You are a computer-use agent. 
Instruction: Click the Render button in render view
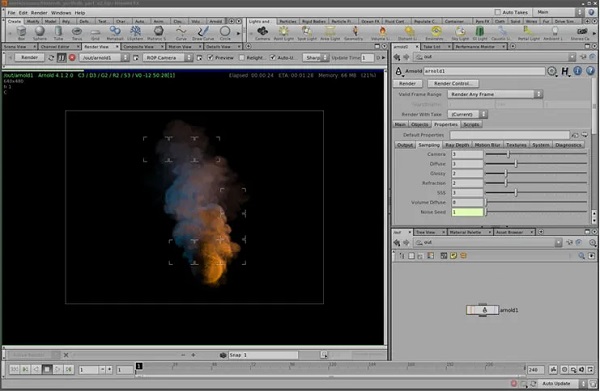point(29,57)
